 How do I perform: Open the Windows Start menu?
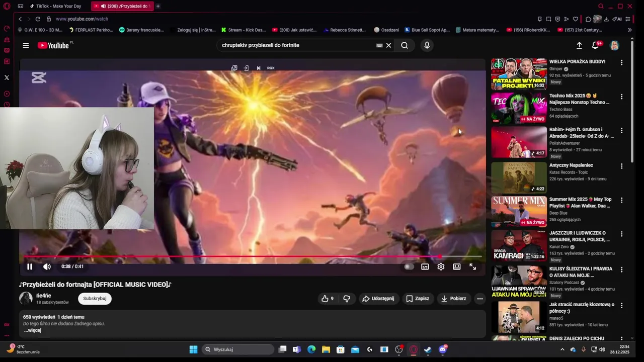click(193, 349)
